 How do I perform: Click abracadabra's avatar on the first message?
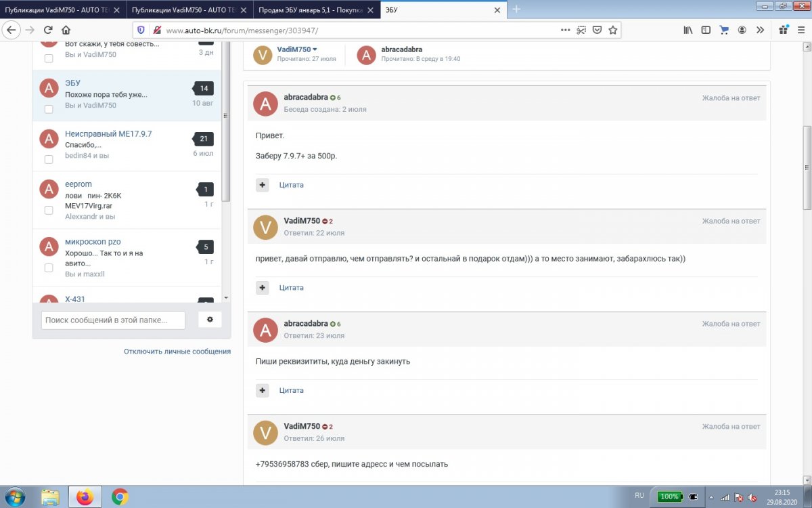click(265, 104)
